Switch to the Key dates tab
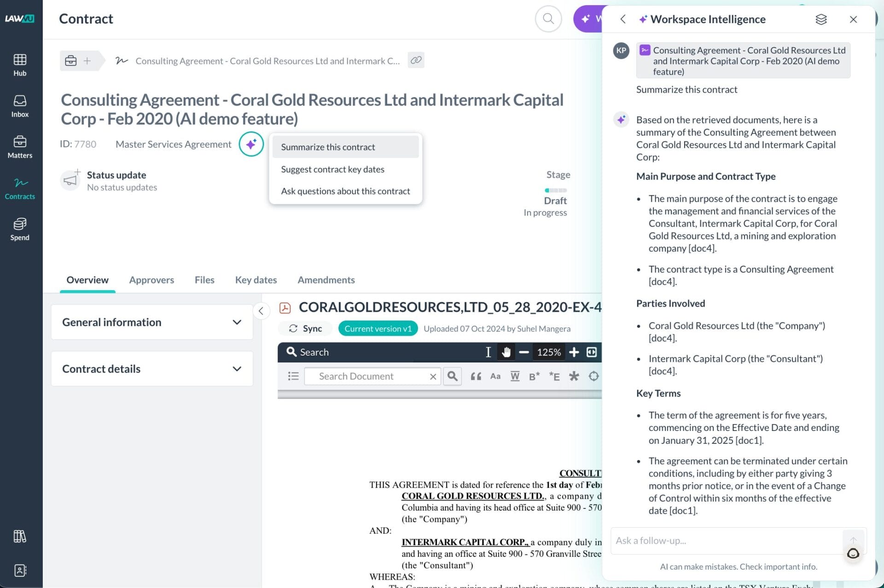884x588 pixels. (x=256, y=280)
